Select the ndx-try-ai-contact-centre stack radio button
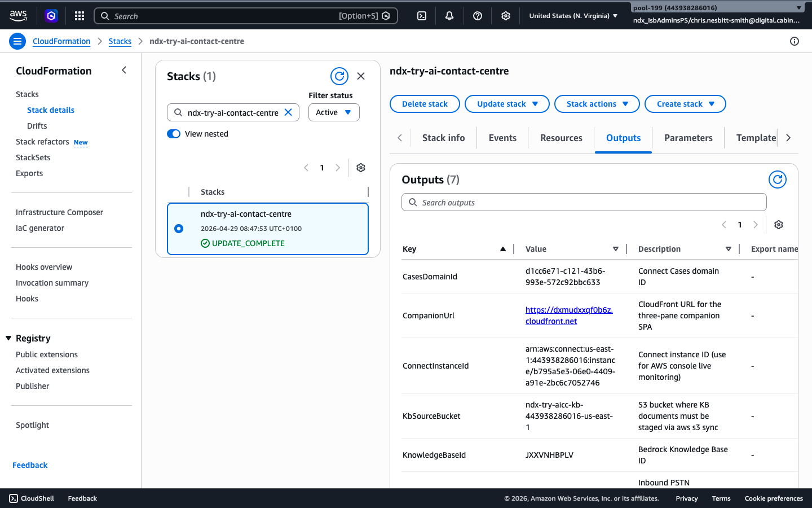This screenshot has width=812, height=508. coord(179,229)
